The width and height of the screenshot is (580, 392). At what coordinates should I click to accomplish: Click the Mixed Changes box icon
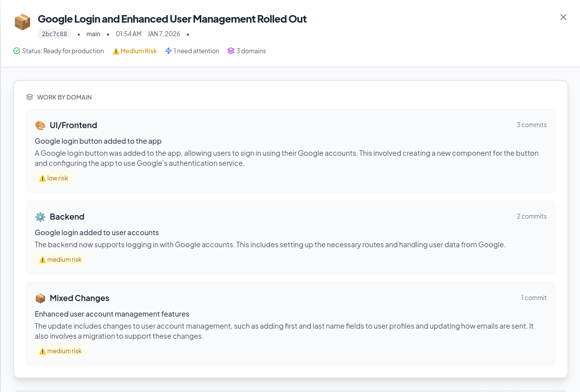tap(40, 298)
